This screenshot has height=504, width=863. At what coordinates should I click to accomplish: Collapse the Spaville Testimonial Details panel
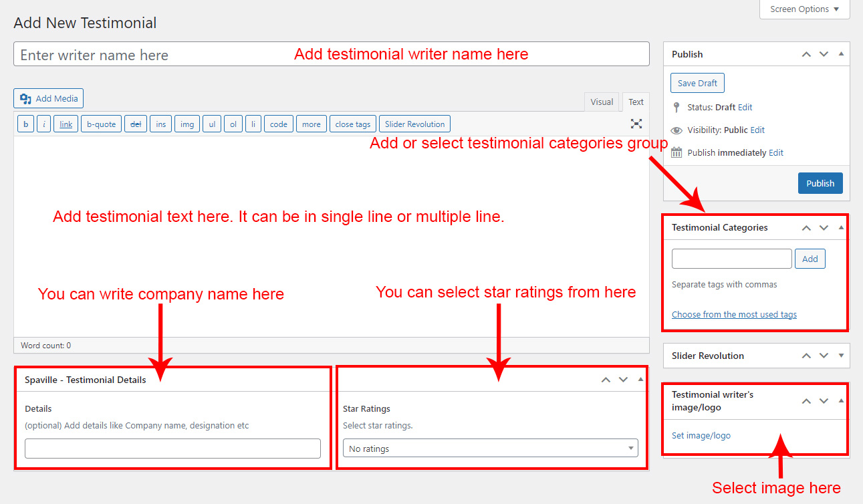tap(640, 380)
